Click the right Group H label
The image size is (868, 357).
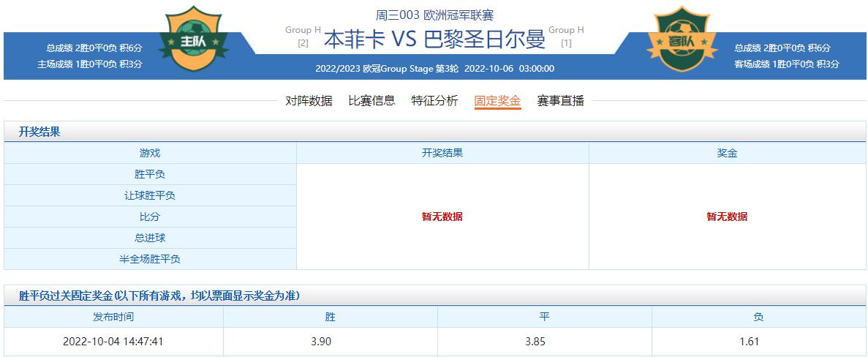click(x=566, y=30)
